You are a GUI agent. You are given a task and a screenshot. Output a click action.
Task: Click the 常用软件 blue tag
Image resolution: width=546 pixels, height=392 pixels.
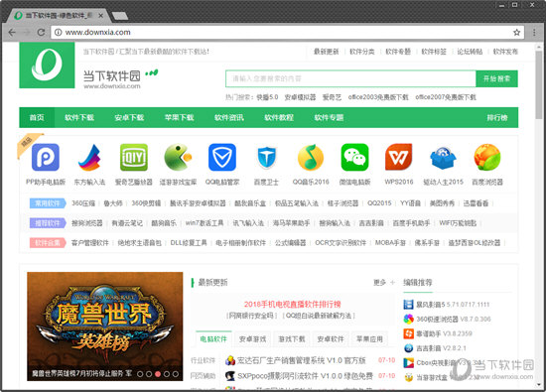[x=48, y=203]
